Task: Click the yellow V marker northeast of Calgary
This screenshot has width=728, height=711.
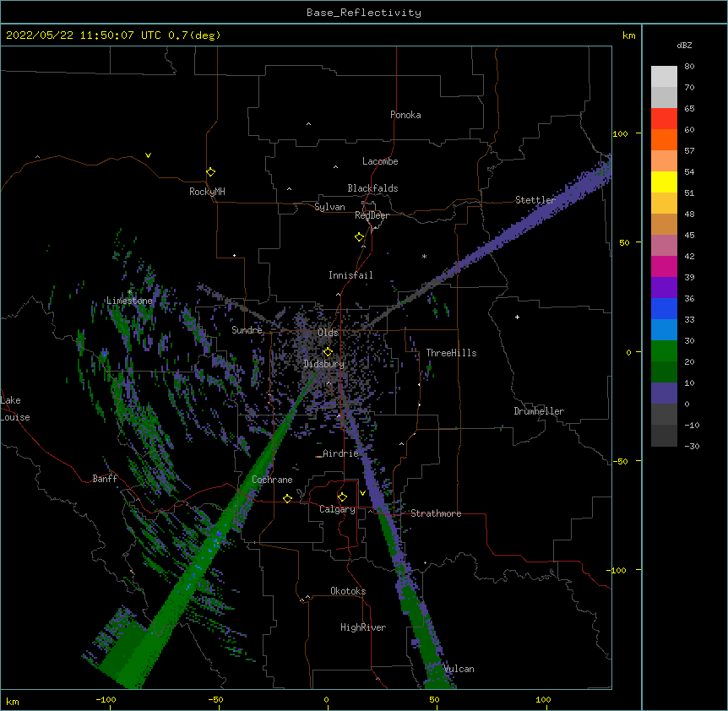Action: (362, 493)
